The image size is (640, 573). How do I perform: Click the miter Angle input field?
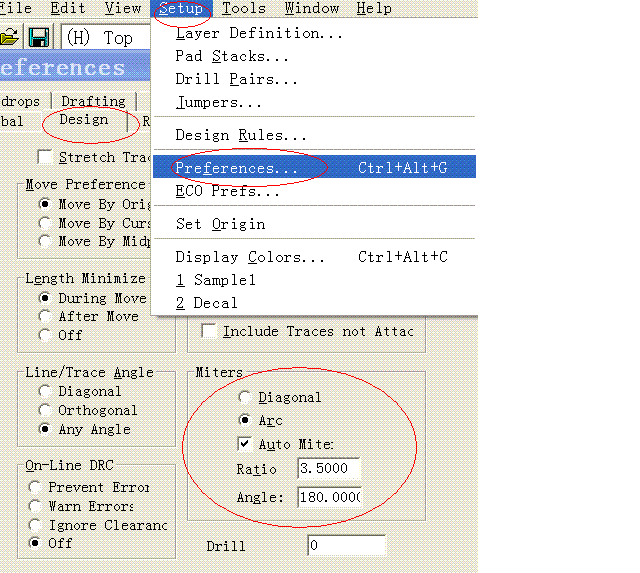coord(330,497)
